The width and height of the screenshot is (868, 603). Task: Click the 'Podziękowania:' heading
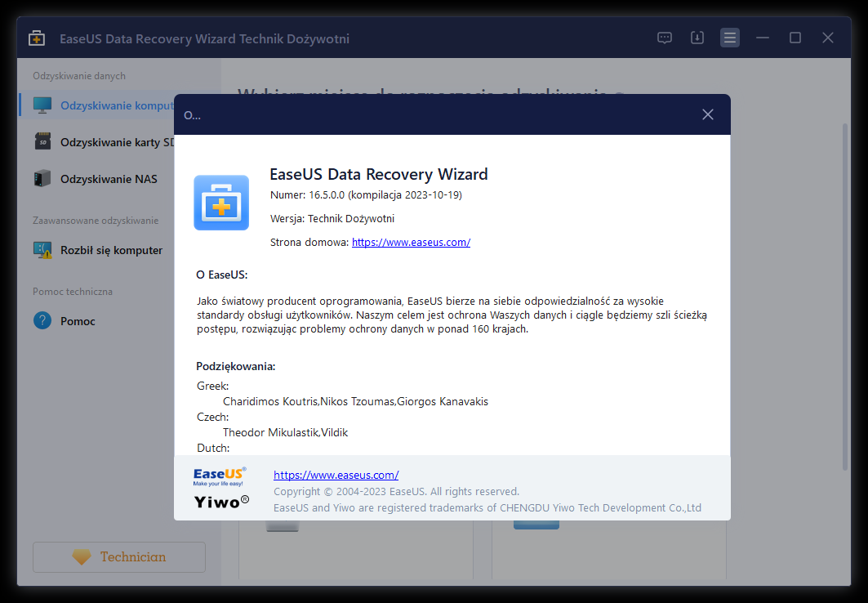[236, 367]
